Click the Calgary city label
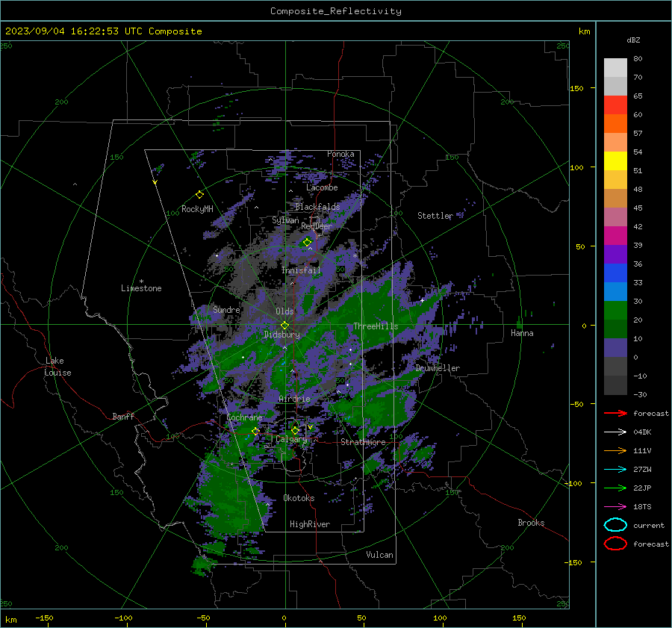Viewport: 672px width, 628px height. pos(291,439)
